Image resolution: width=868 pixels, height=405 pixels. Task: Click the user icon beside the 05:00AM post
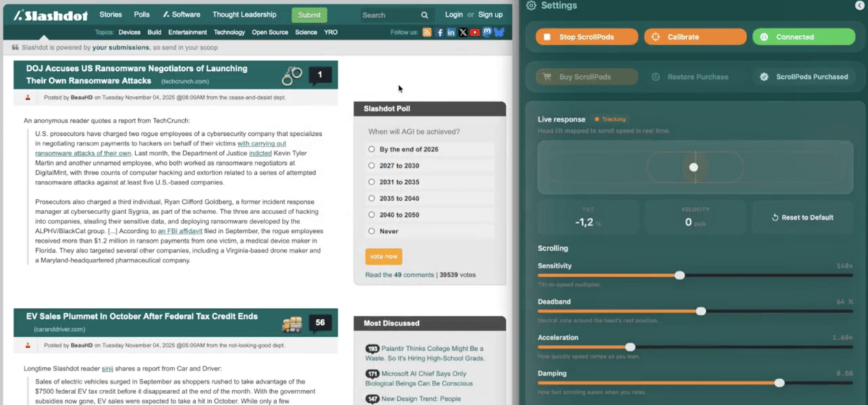click(x=27, y=346)
